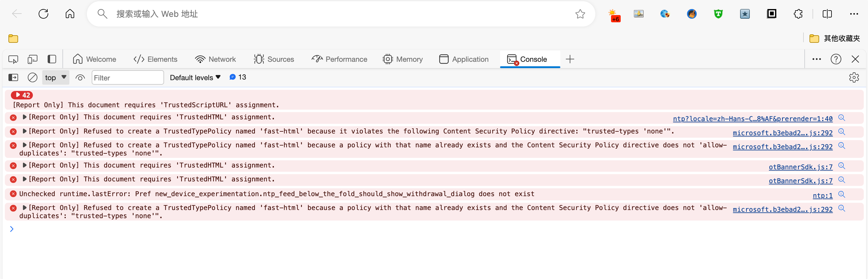Switch to the Network tab
868x279 pixels.
(x=215, y=59)
